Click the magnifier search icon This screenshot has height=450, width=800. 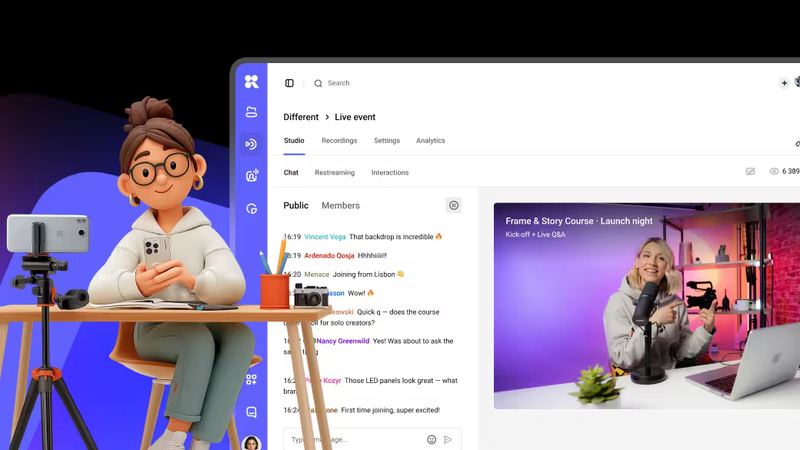(x=318, y=83)
